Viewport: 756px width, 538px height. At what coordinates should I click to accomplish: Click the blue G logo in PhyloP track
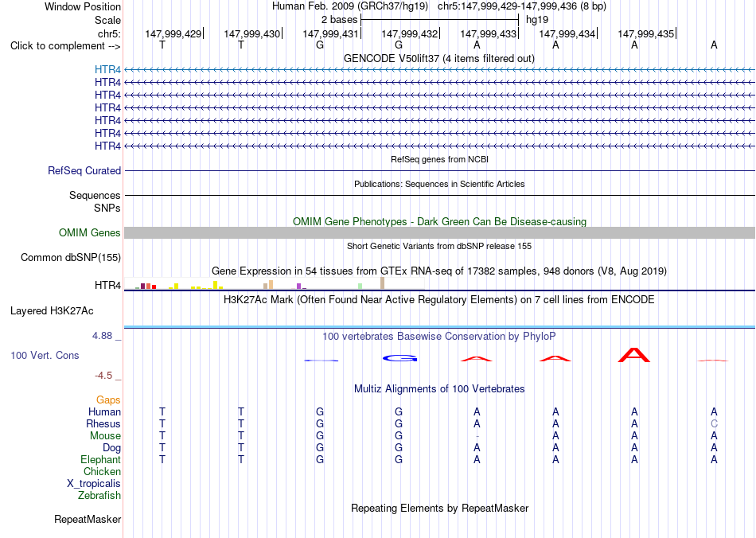[399, 358]
